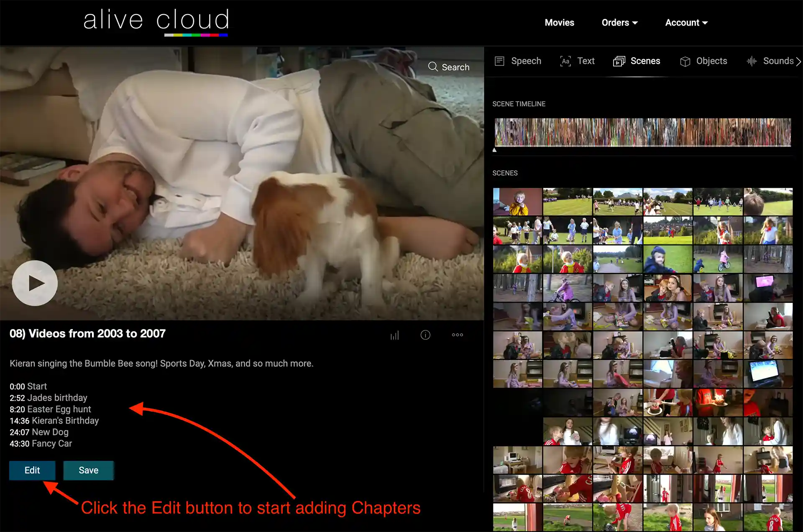This screenshot has width=803, height=532.
Task: Click the Search magnifier icon over the video
Action: tap(433, 67)
